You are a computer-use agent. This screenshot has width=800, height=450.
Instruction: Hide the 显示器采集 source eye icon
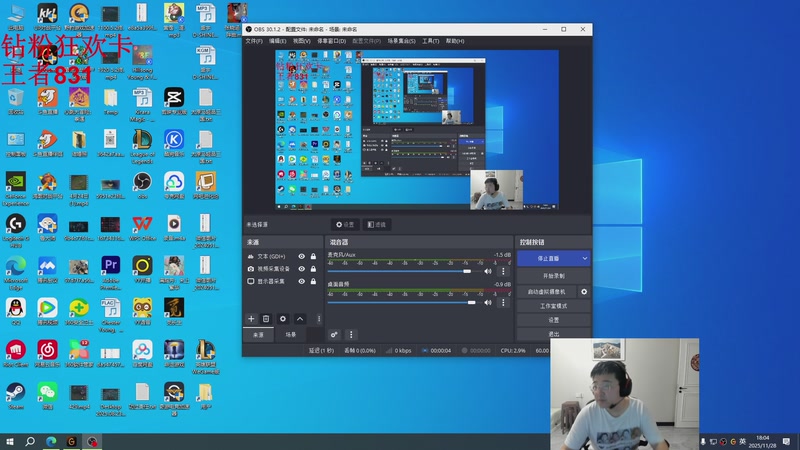(x=302, y=281)
